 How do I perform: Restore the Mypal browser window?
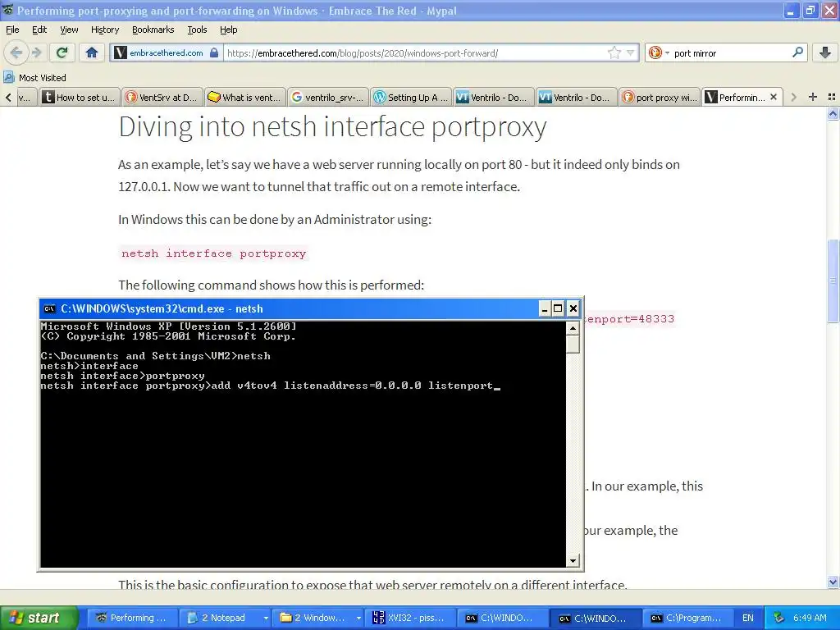(x=810, y=10)
